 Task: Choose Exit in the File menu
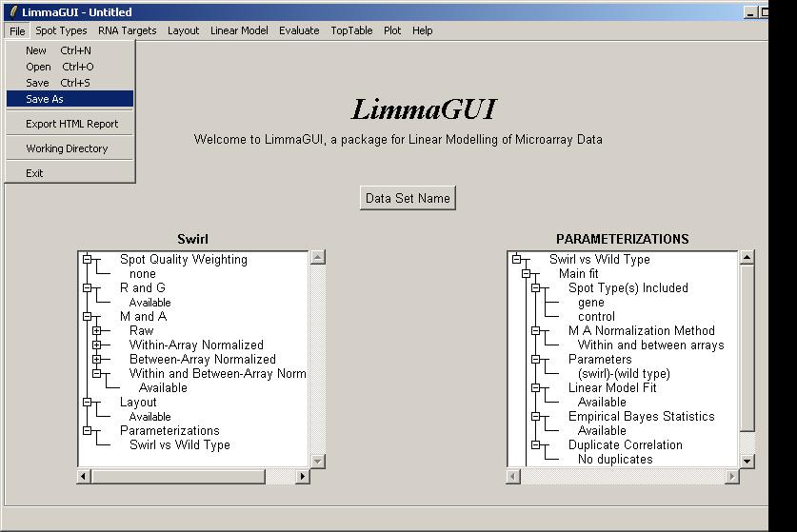34,173
